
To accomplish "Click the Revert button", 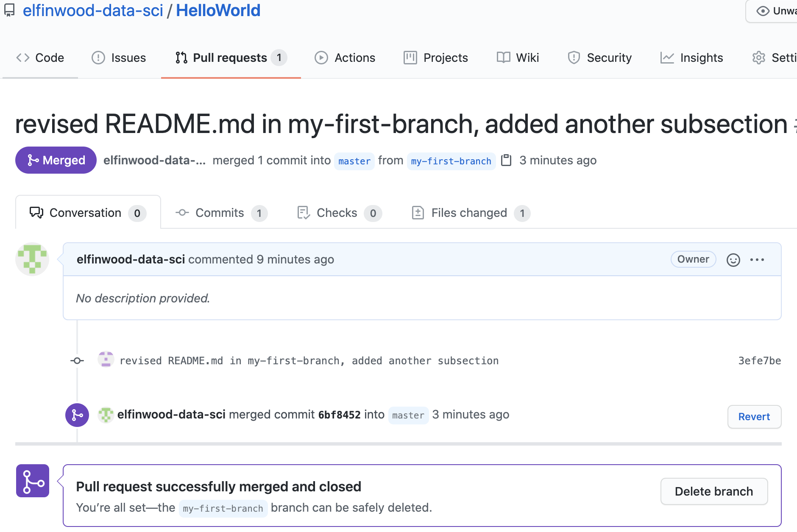I will pos(754,417).
